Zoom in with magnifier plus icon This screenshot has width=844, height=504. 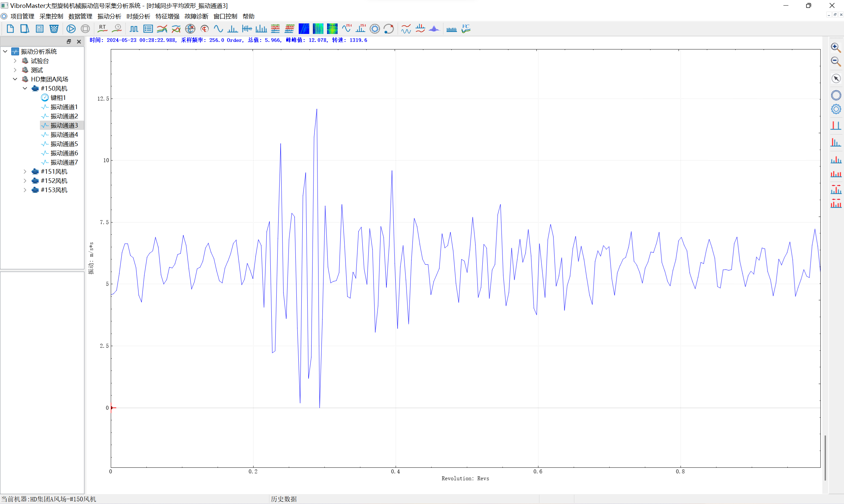click(x=836, y=47)
